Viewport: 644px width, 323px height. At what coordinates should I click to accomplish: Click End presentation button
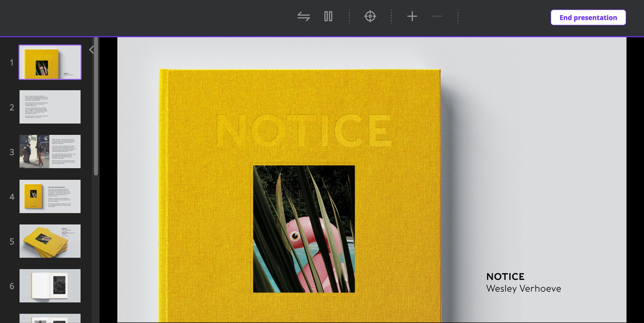tap(588, 17)
